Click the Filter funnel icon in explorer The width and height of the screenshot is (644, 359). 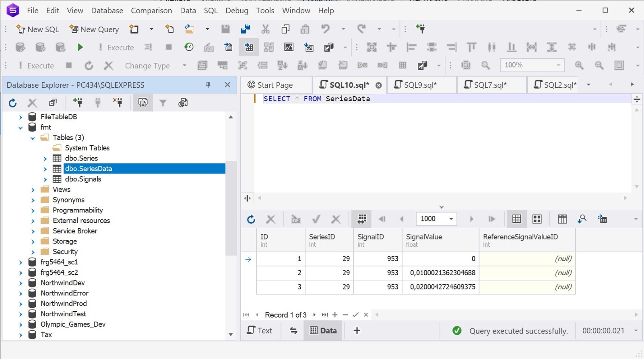coord(163,103)
